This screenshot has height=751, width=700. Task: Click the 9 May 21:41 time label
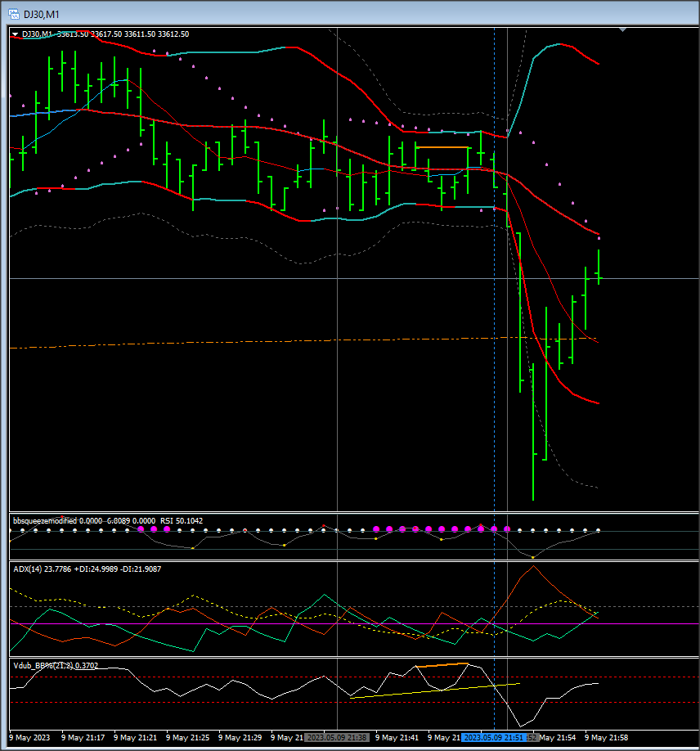tap(397, 738)
